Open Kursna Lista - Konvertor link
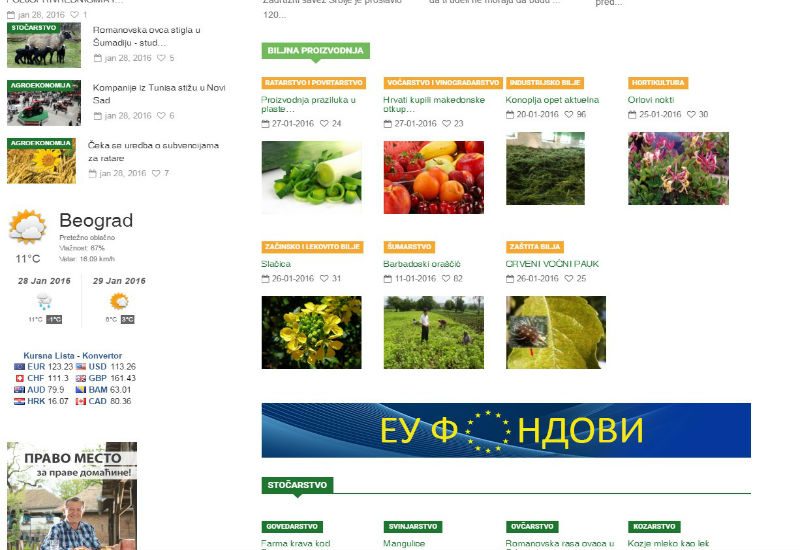800x550 pixels. [72, 356]
